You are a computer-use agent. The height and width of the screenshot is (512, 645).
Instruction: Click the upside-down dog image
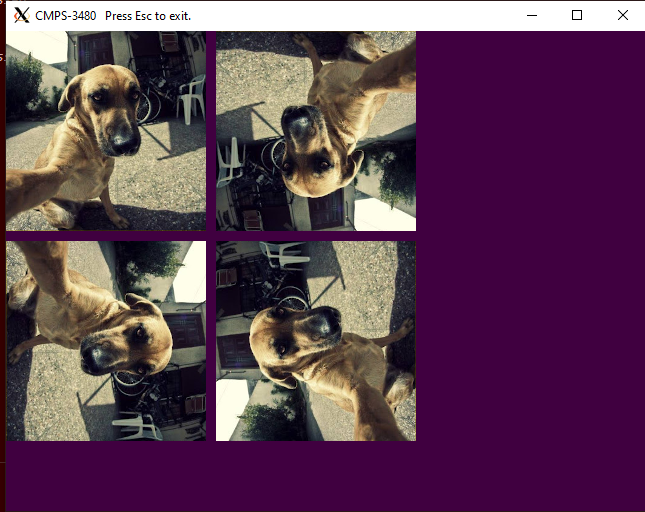point(316,131)
